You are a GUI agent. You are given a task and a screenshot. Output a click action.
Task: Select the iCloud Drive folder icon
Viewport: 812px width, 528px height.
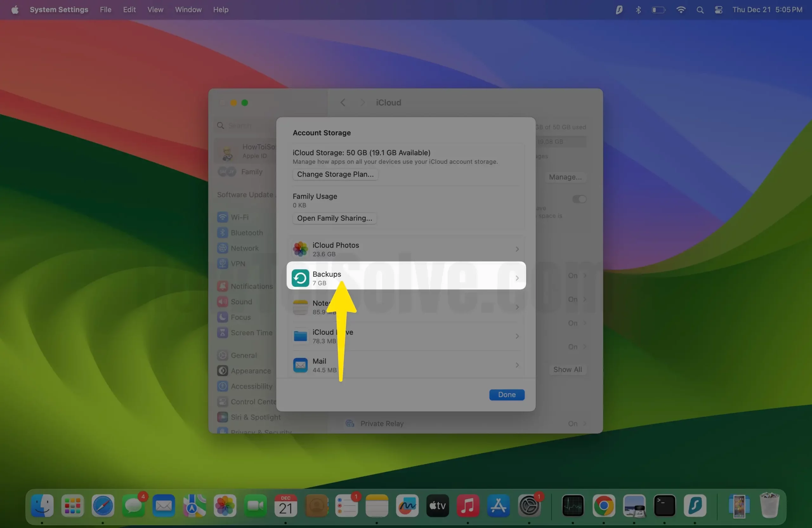click(300, 336)
